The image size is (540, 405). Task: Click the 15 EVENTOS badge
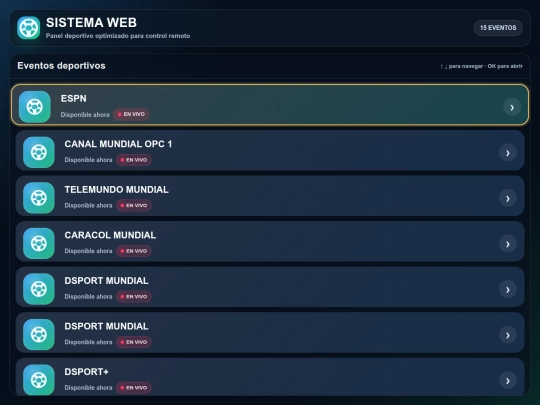point(498,28)
